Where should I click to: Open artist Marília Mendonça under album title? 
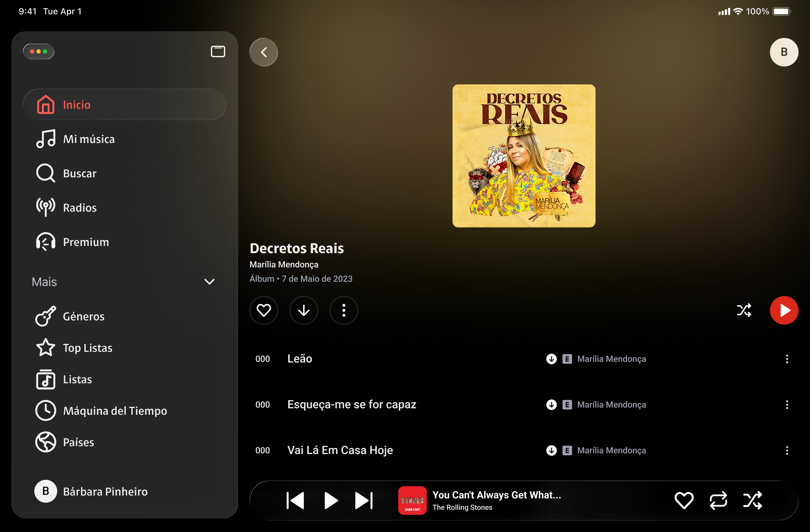(x=284, y=265)
